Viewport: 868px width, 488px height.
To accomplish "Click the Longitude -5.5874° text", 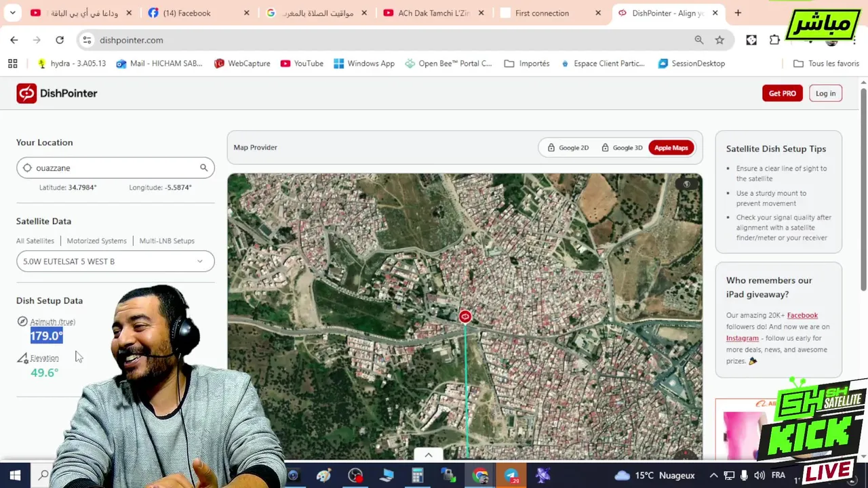I will [x=160, y=188].
